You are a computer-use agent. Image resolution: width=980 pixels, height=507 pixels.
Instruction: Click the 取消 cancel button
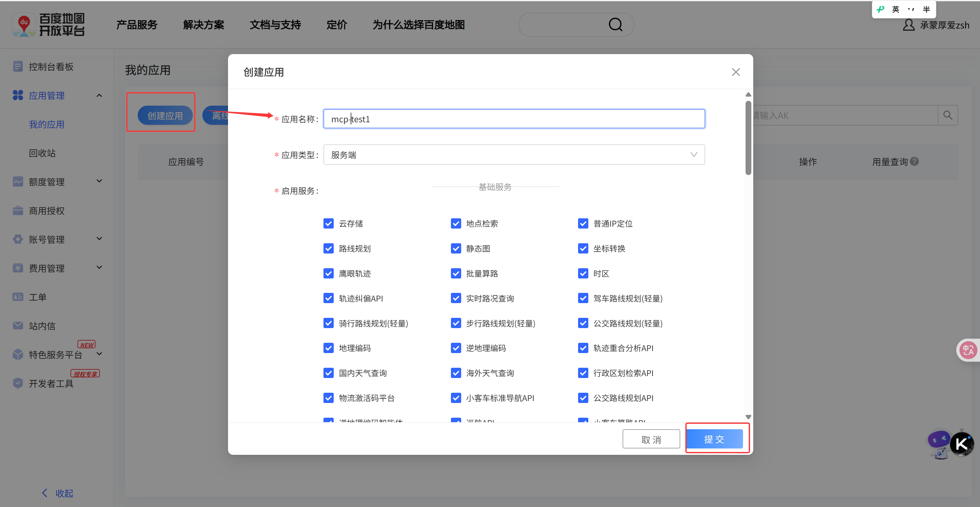pos(651,439)
